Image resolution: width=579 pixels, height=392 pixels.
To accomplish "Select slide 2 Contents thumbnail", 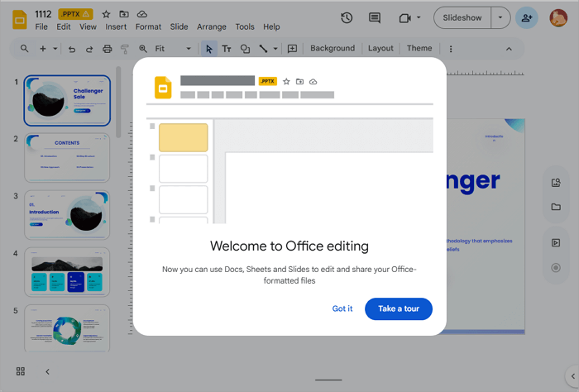I will point(67,158).
